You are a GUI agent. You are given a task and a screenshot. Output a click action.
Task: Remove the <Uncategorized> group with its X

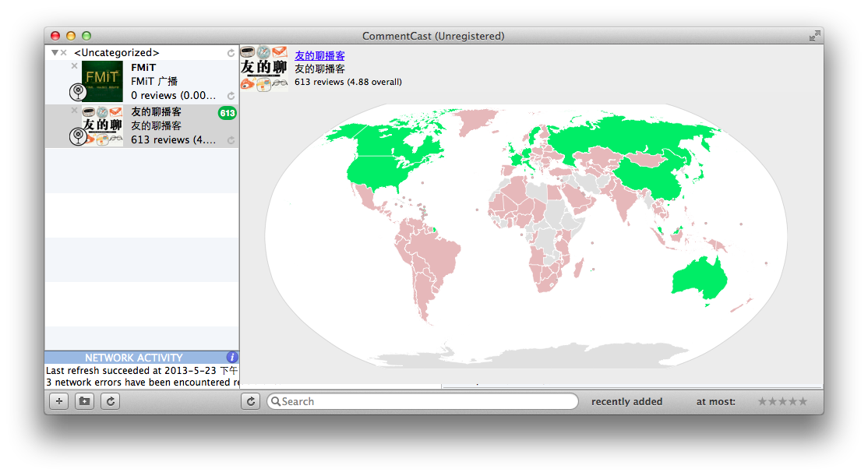(64, 52)
